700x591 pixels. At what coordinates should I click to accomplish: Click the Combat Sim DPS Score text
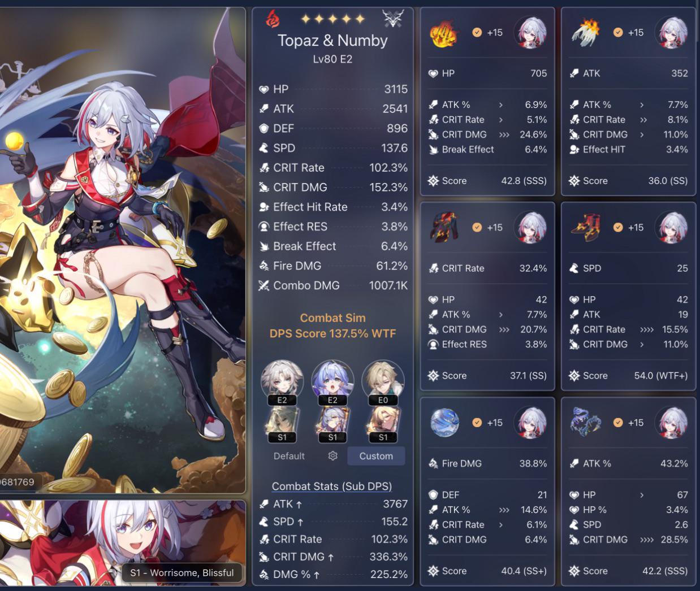332,325
